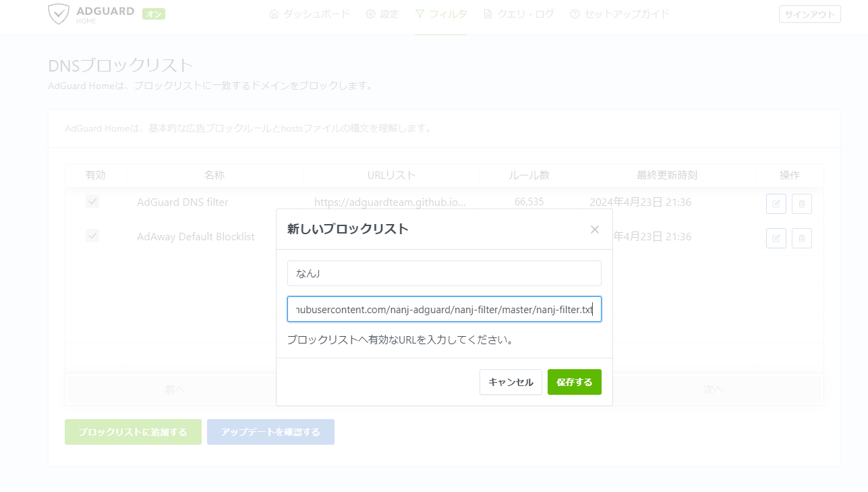Click アップデートを確認する button
The image size is (868, 492).
pyautogui.click(x=270, y=432)
